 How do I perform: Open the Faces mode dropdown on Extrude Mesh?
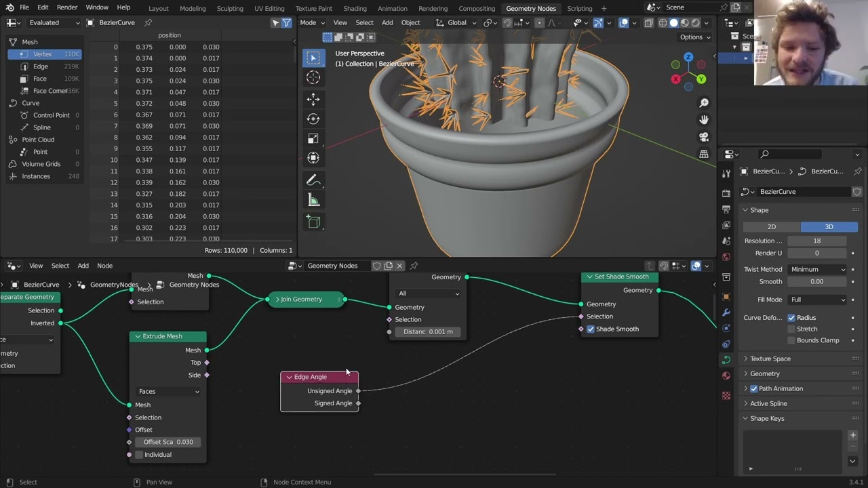point(169,392)
